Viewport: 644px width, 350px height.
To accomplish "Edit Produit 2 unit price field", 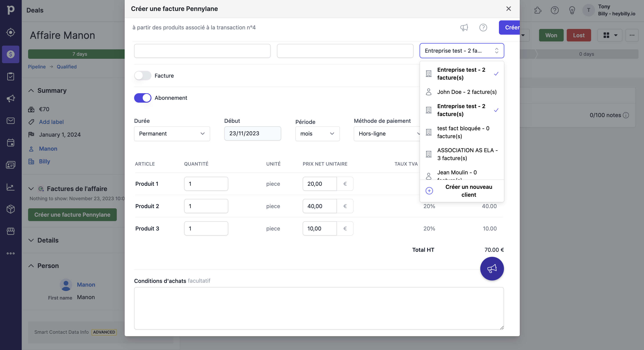I will [x=320, y=206].
